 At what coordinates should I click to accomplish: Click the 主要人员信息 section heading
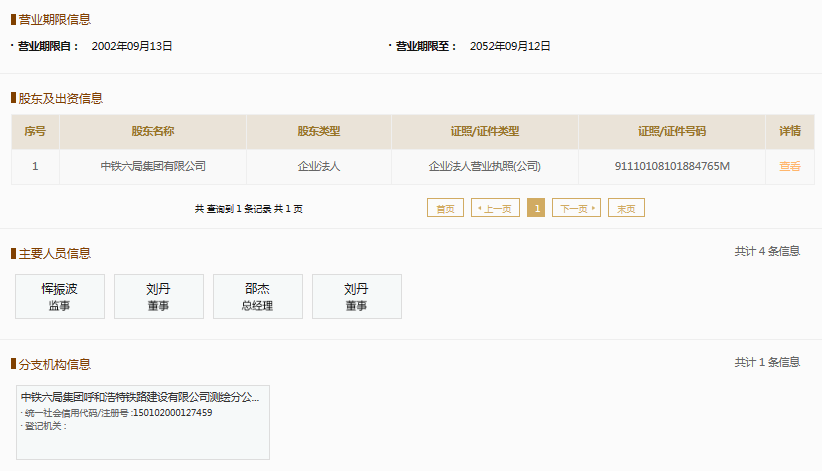tap(55, 254)
